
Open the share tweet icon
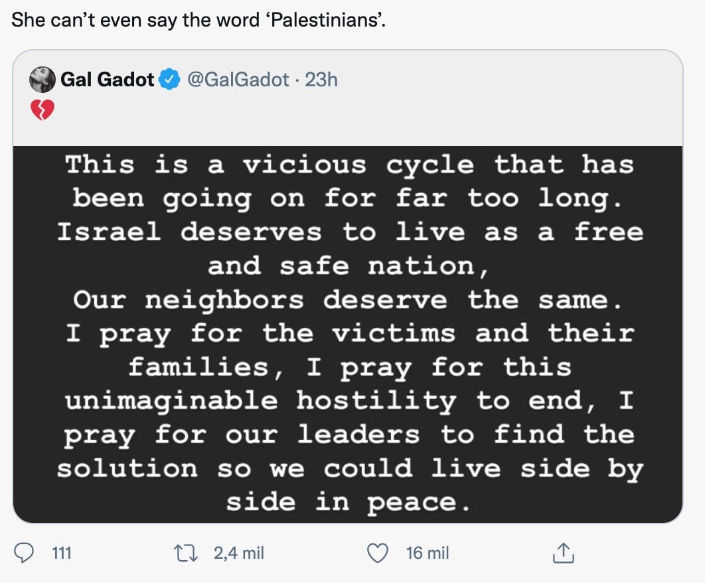coord(562,553)
